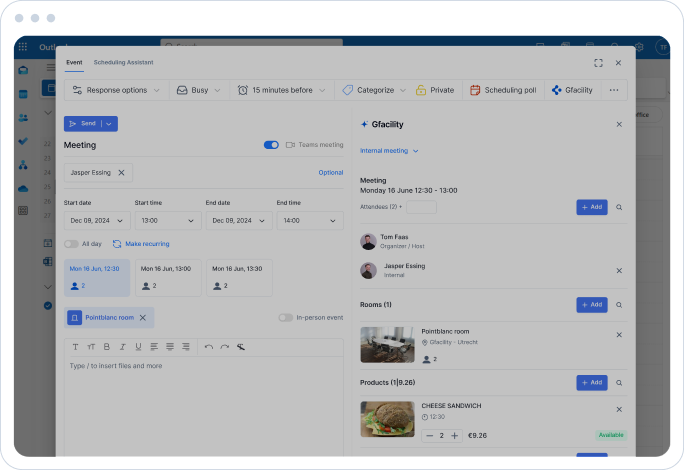Turn on the In-person event toggle
This screenshot has width=684, height=470.
[x=285, y=318]
